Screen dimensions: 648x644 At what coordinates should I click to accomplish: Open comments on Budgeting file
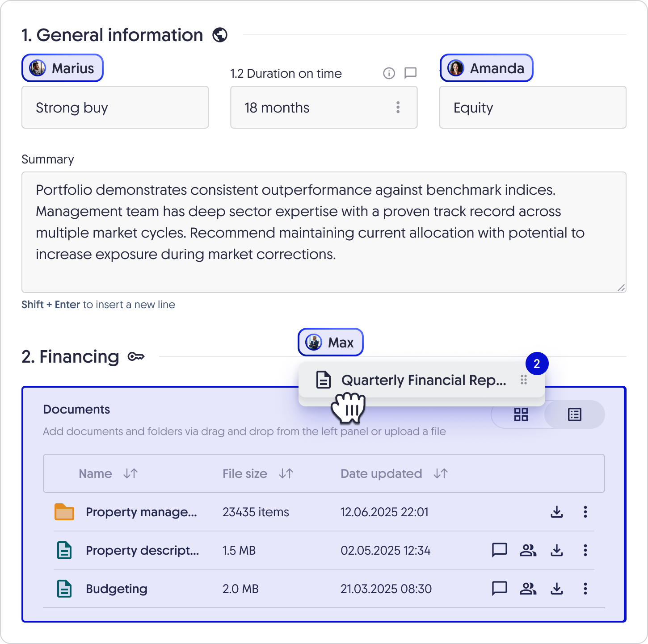(500, 589)
